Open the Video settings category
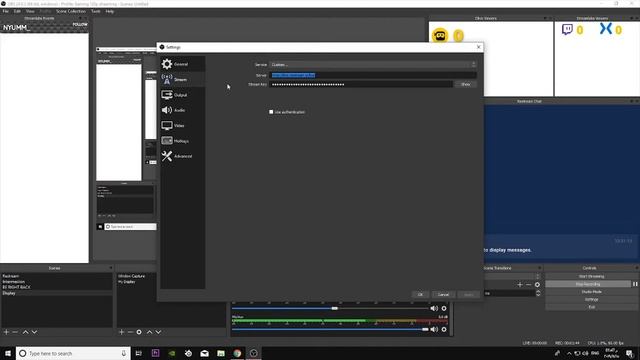Screen dimensions: 640x360 [x=182, y=125]
